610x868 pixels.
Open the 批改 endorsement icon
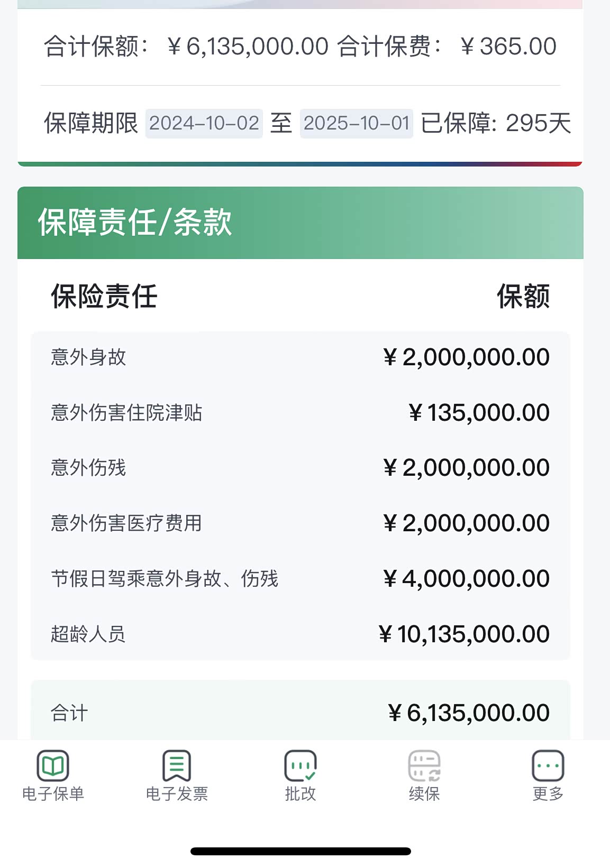[x=300, y=765]
